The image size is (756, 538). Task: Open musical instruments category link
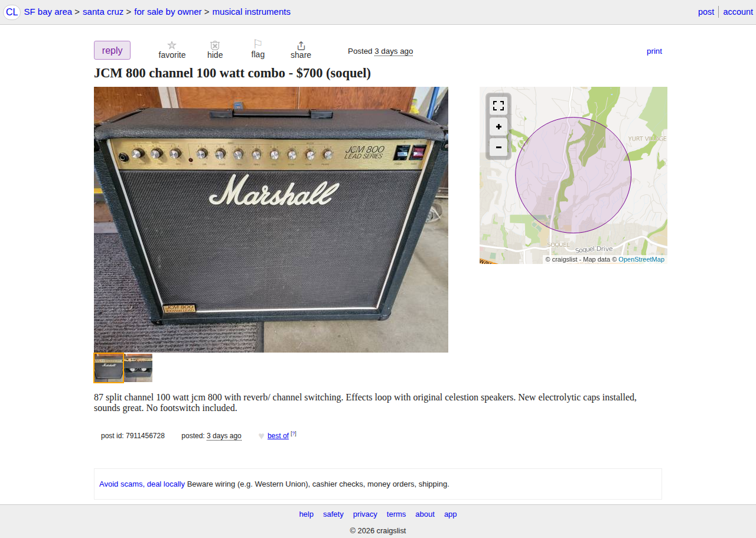(x=252, y=12)
